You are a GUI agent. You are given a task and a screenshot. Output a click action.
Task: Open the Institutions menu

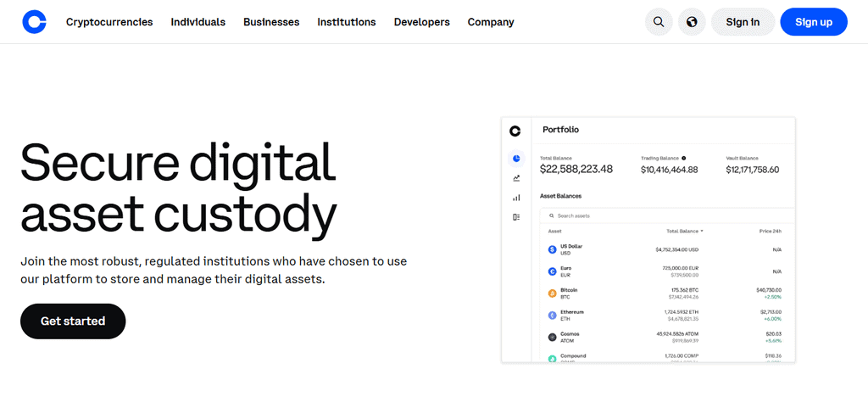(x=347, y=22)
